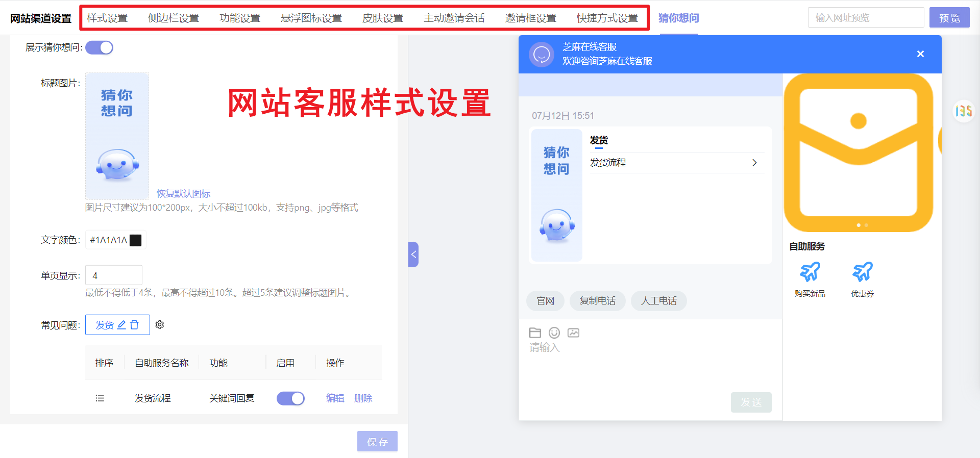Image resolution: width=980 pixels, height=458 pixels.
Task: Click the 官网 quick button
Action: (x=545, y=301)
